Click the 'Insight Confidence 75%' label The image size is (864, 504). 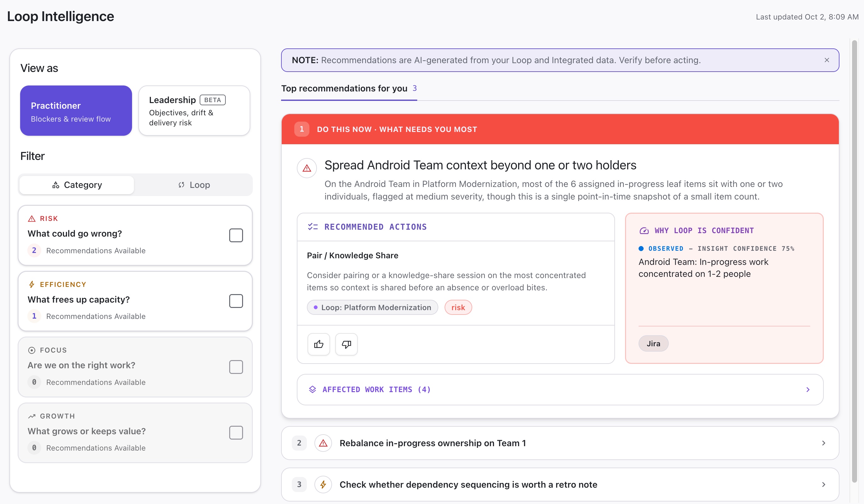[746, 249]
